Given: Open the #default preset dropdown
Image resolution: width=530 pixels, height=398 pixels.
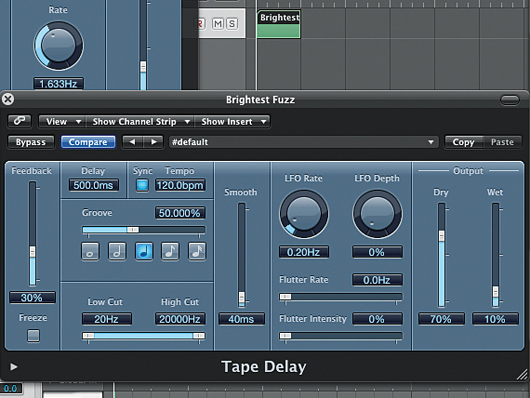Looking at the screenshot, I should click(303, 142).
